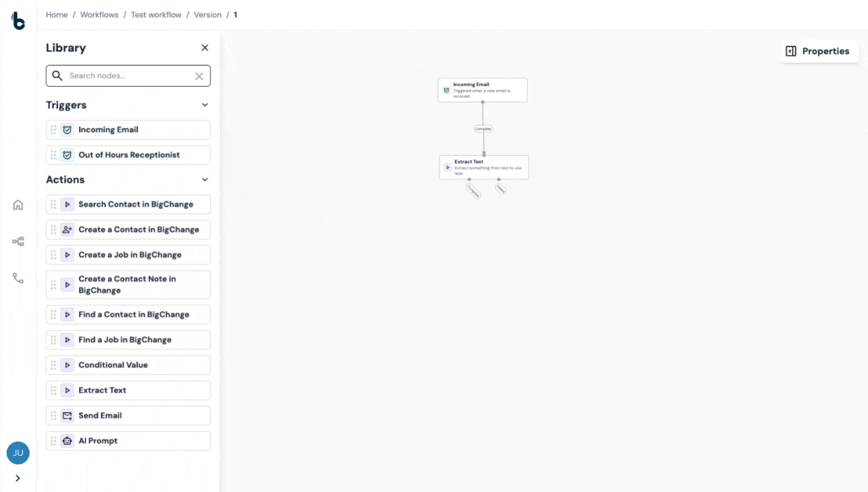The image size is (868, 492).
Task: Click the envelope icon on Send Email
Action: click(x=67, y=415)
